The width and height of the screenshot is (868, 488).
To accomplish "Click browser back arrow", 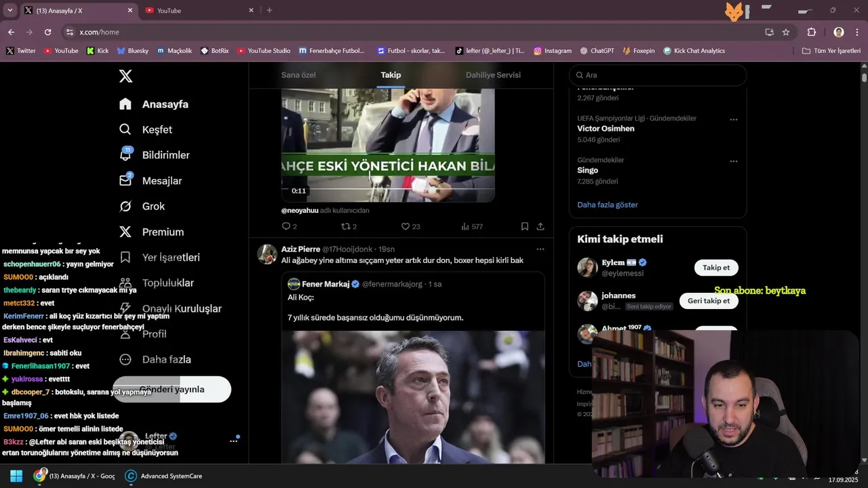I will (11, 32).
